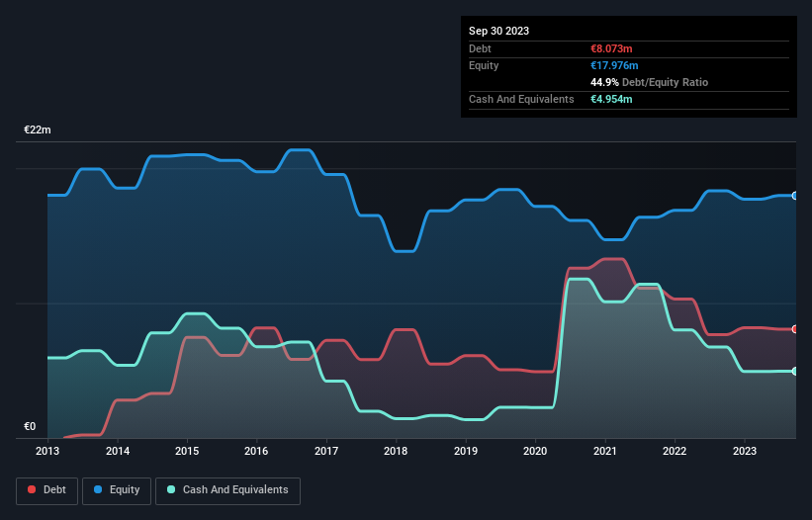Click the €4.954m Cash value

click(611, 99)
